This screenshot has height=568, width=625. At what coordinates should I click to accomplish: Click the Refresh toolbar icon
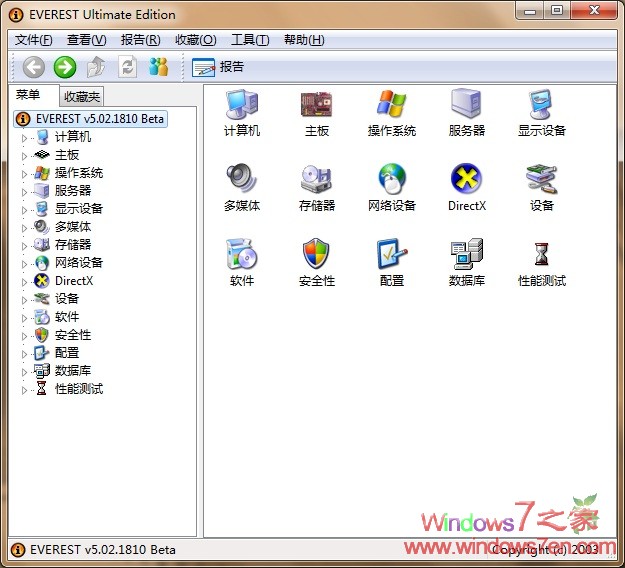click(128, 67)
